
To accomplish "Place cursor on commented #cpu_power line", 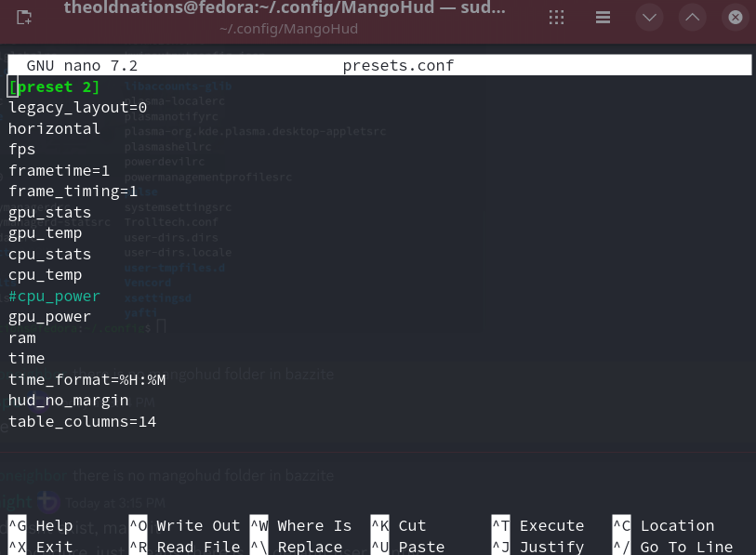I will 54,297.
